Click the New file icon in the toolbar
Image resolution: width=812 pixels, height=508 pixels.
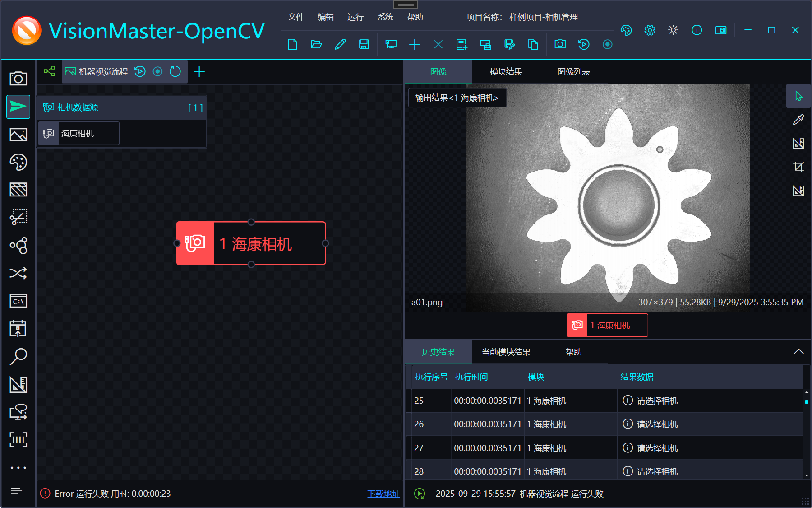pos(292,44)
